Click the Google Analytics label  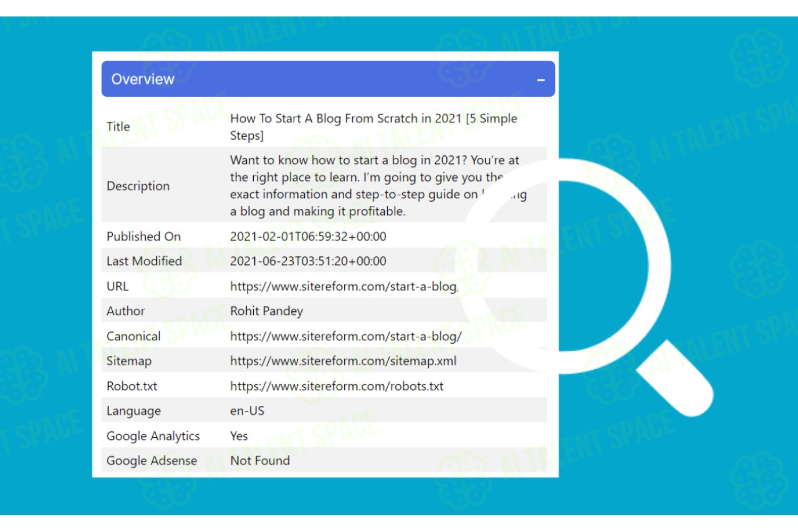[153, 436]
